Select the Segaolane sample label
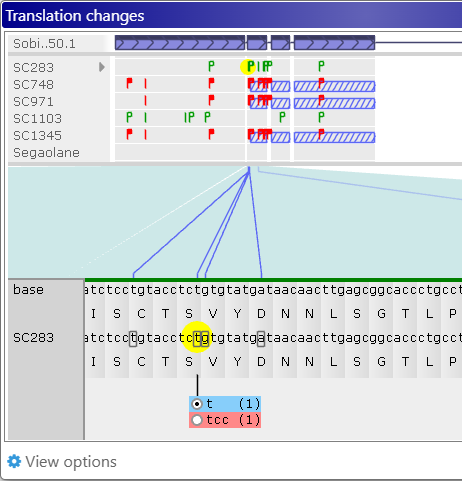 click(x=46, y=153)
